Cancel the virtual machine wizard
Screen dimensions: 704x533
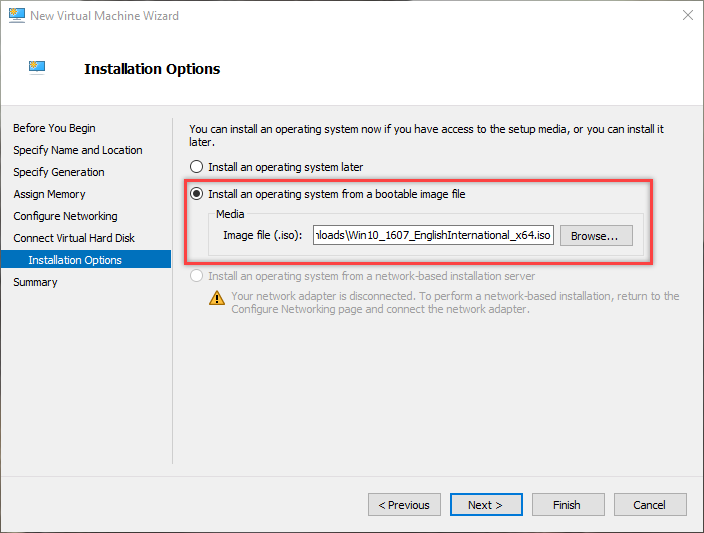tap(650, 505)
